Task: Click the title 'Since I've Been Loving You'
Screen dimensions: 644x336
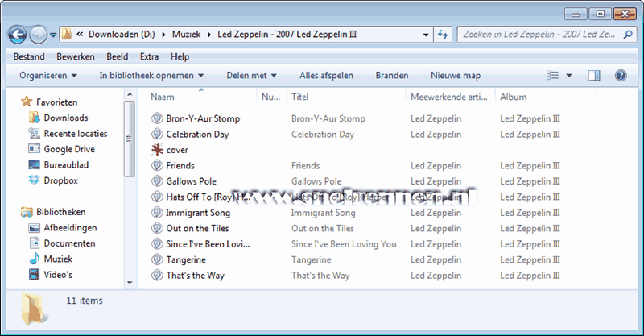Action: 344,244
